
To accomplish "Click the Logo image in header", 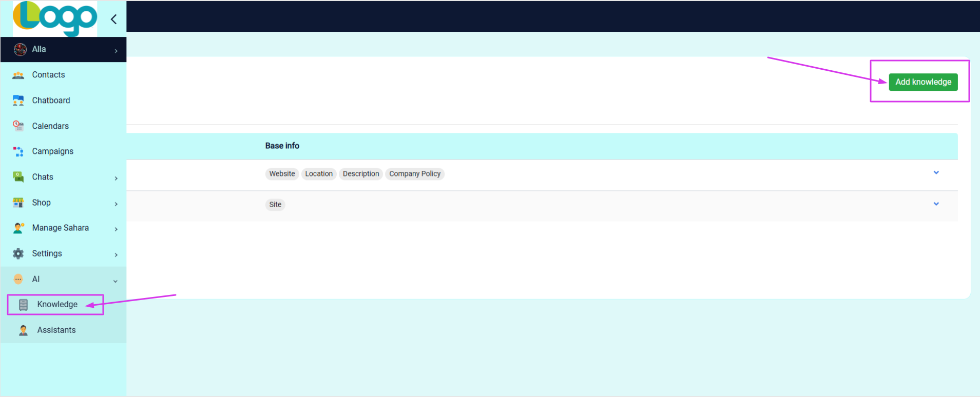I will click(55, 18).
